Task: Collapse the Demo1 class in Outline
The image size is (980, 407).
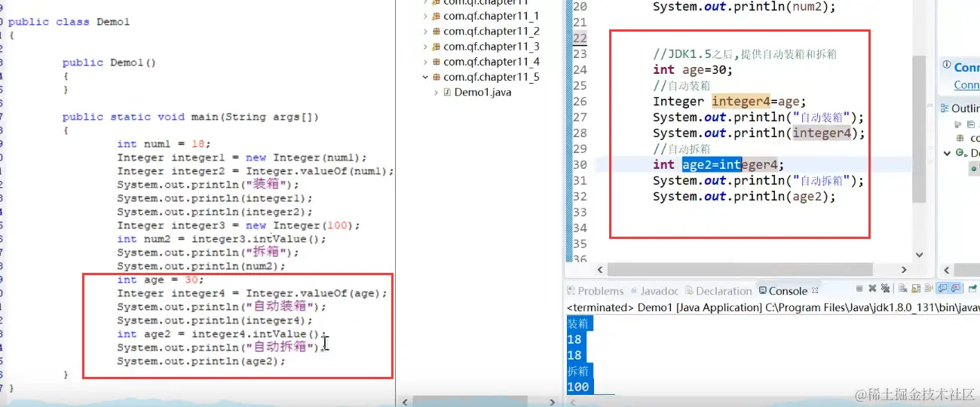Action: [x=947, y=153]
